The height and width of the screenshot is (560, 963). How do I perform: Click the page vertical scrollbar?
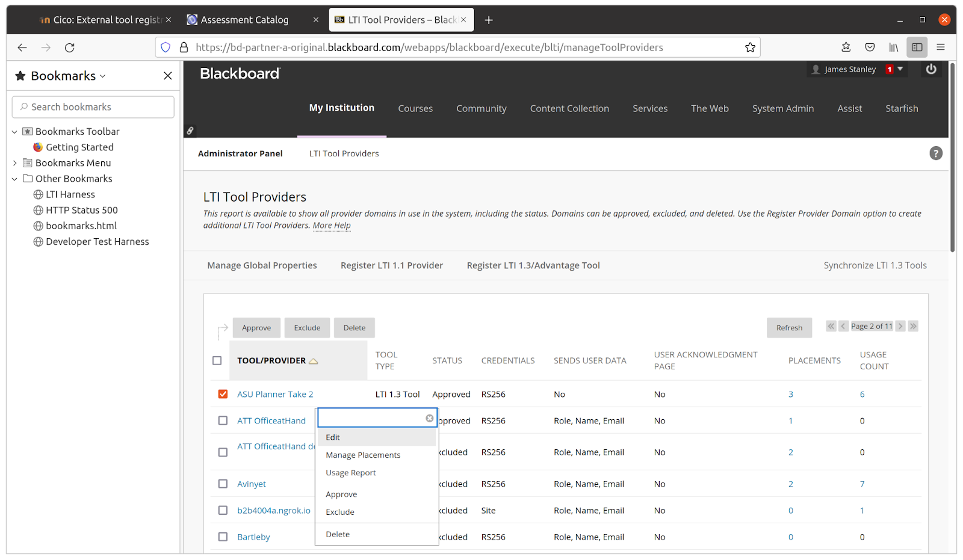pyautogui.click(x=953, y=158)
